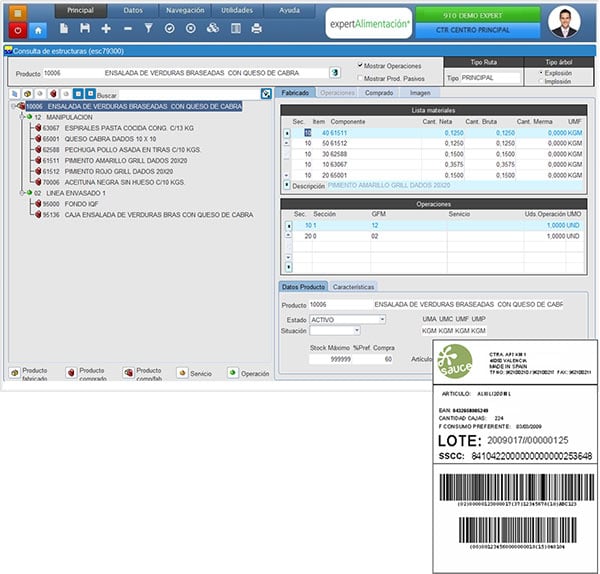Select the Datos Producto tab
Viewport: 600px width, 574px height.
point(303,287)
